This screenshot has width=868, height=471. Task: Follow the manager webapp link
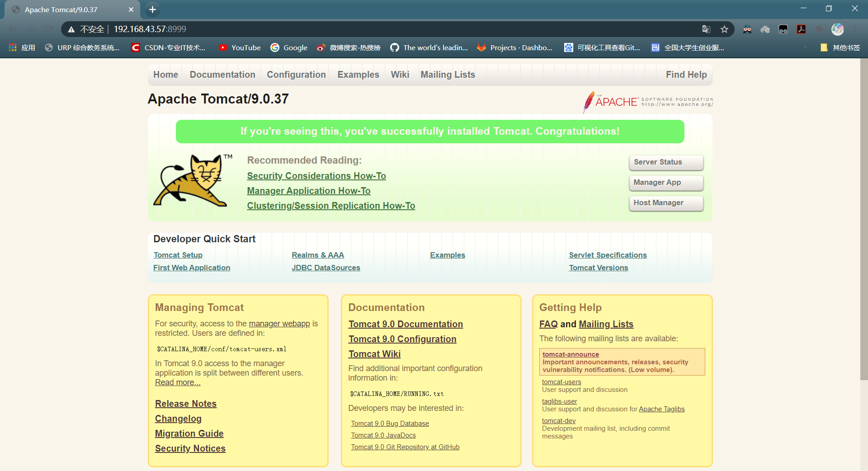279,324
